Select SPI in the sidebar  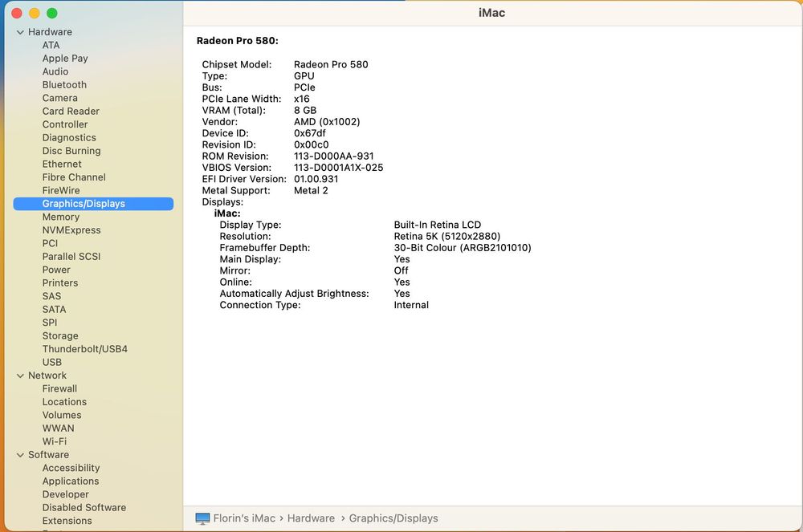(x=50, y=323)
